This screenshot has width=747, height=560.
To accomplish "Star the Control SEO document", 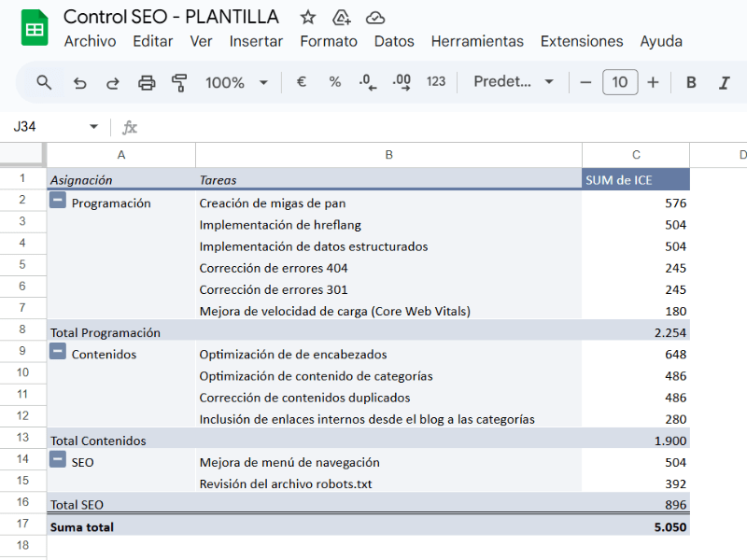I will tap(308, 18).
